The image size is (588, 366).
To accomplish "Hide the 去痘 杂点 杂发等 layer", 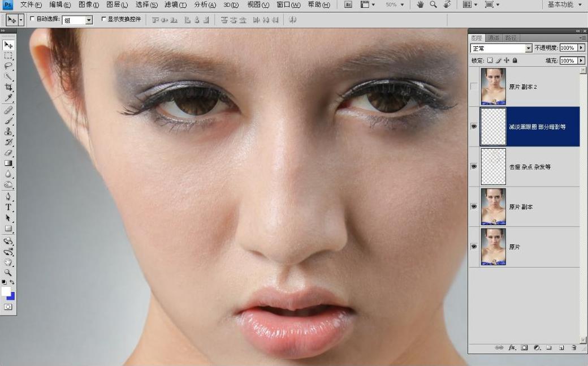I will [x=474, y=166].
